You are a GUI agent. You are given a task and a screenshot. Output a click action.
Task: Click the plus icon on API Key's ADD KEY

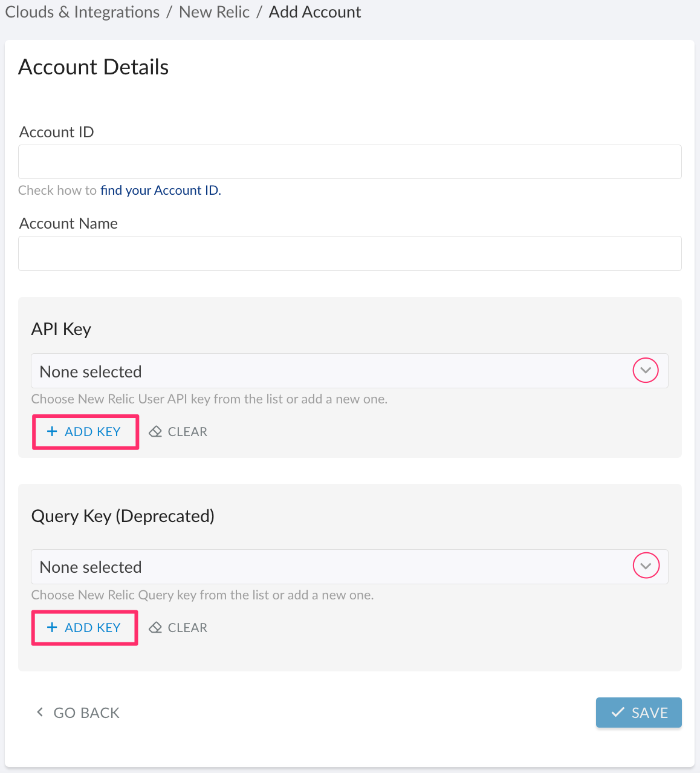coord(51,431)
